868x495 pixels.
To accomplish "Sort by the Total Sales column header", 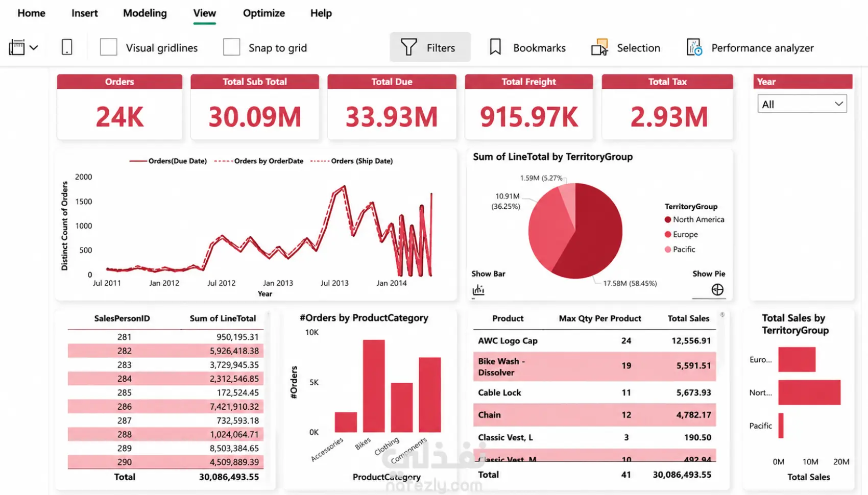I will tap(688, 318).
